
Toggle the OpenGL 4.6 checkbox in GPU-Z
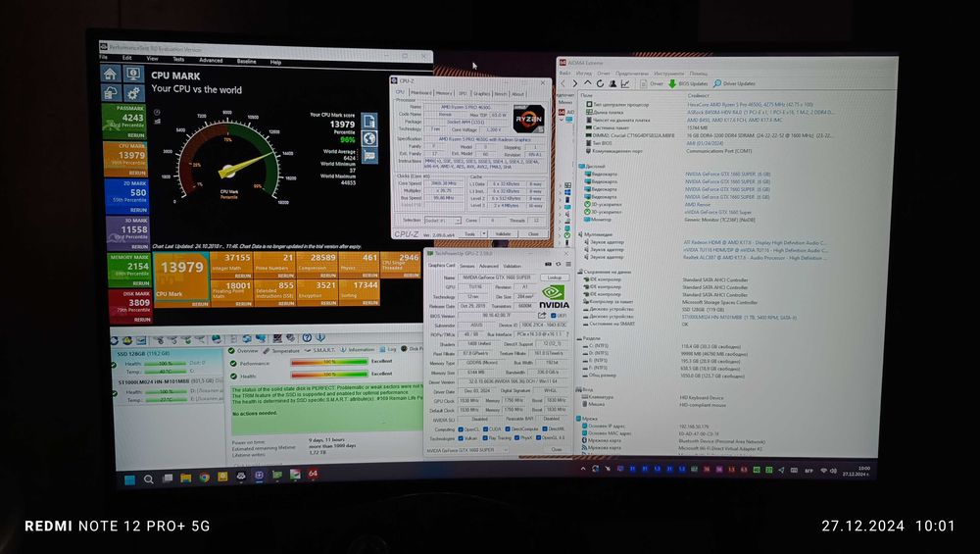[x=537, y=437]
